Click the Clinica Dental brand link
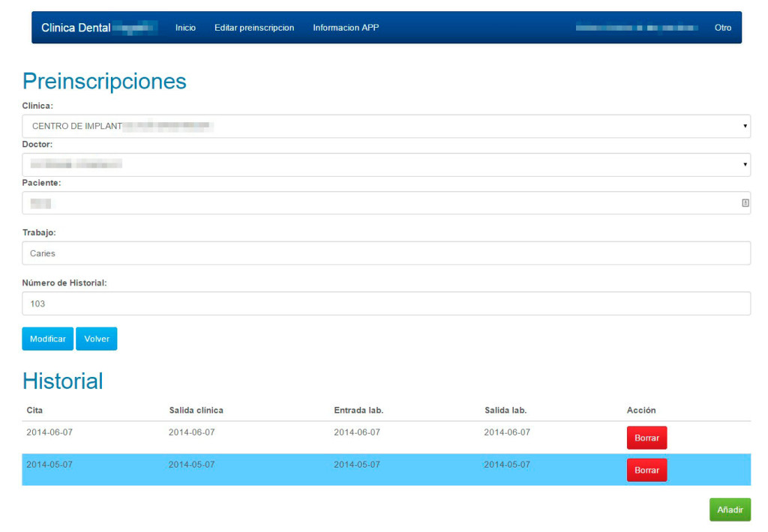 point(99,28)
